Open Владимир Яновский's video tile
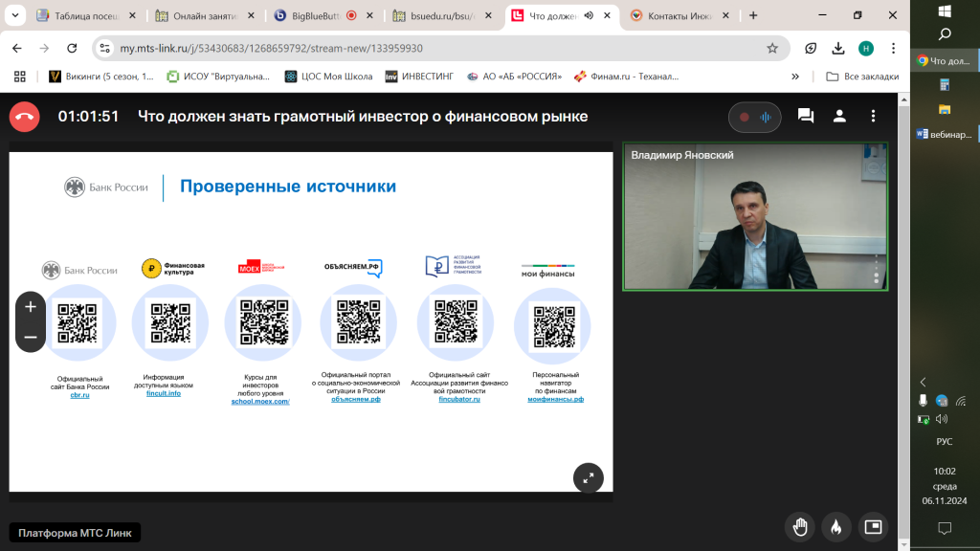Screen dimensions: 980x551 point(755,217)
